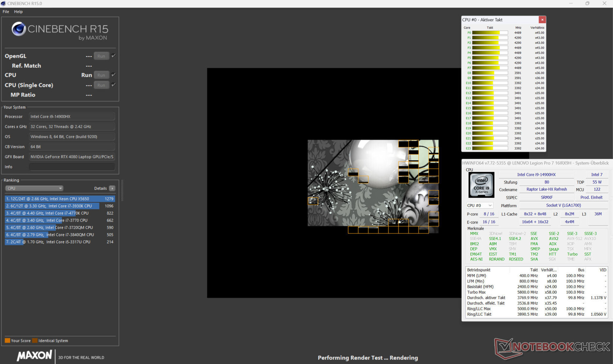This screenshot has width=613, height=364.
Task: Click the E23 core clock bar
Action: [490, 148]
